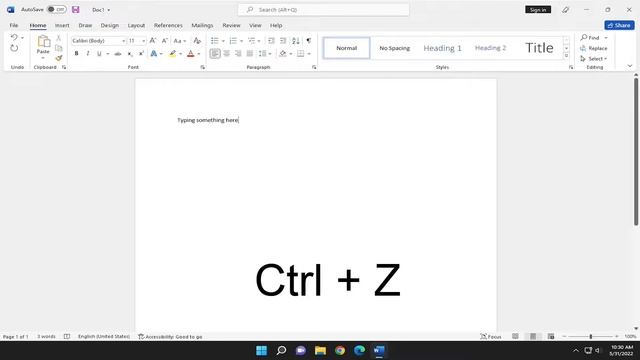Switch to Read Mode view
Viewport: 640px width, 360px height.
click(516, 336)
